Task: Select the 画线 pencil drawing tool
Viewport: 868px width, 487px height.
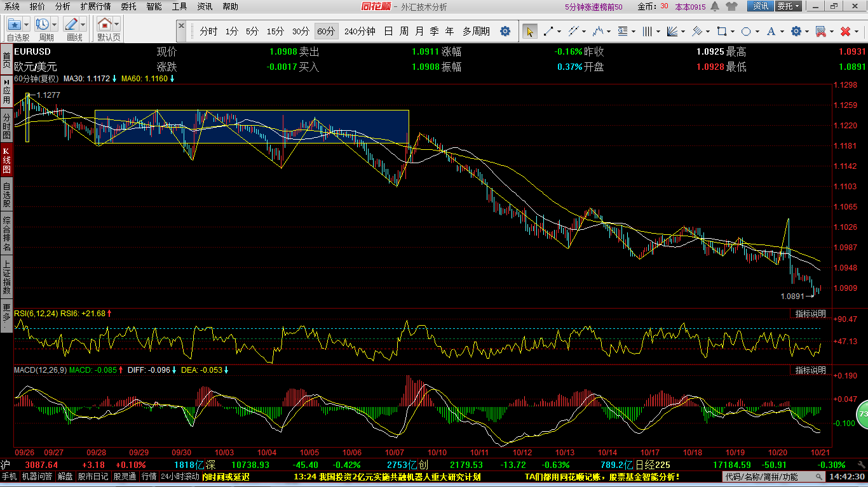Action: [72, 25]
